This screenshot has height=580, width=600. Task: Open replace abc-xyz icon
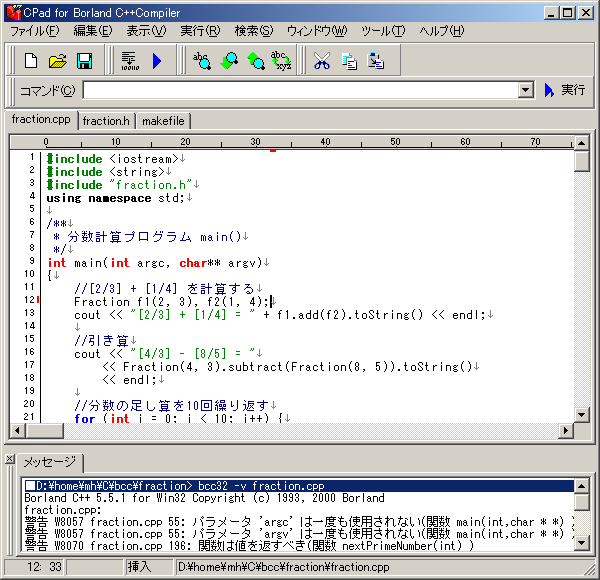pyautogui.click(x=281, y=61)
